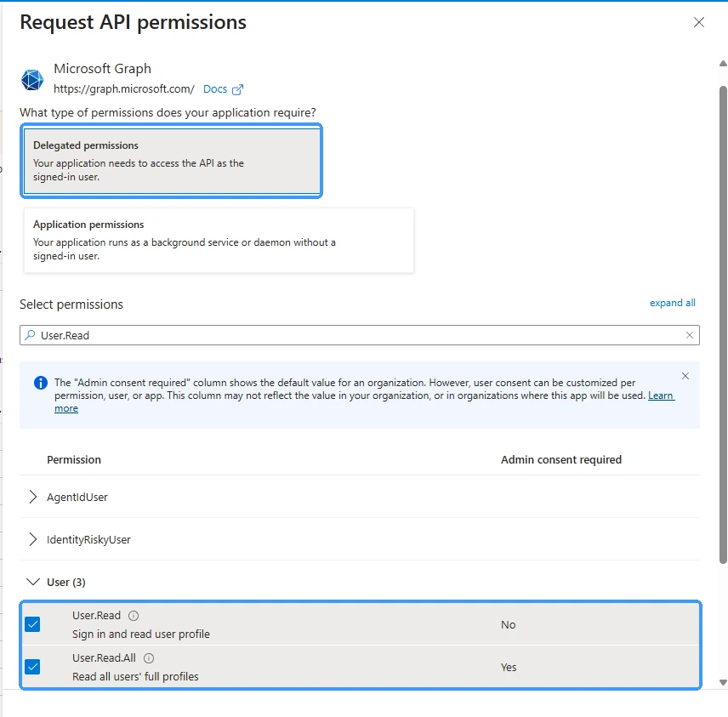The width and height of the screenshot is (728, 717).
Task: Dismiss the admin consent info banner
Action: pos(685,376)
